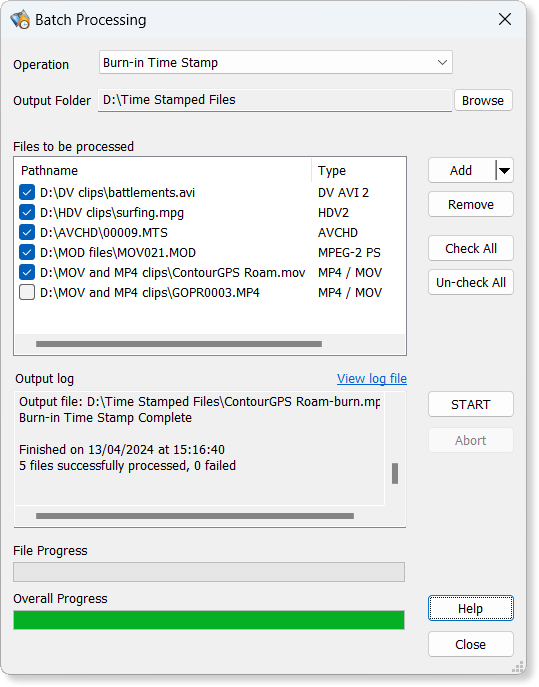Click the output log horizontal scrollbar
Image resolution: width=539 pixels, height=687 pixels.
tap(195, 516)
